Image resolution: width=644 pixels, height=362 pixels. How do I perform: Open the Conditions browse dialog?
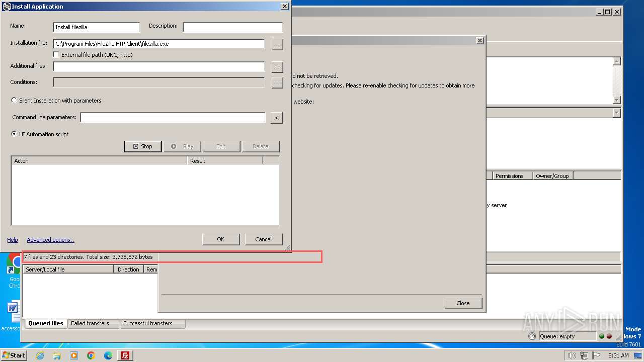(x=277, y=82)
